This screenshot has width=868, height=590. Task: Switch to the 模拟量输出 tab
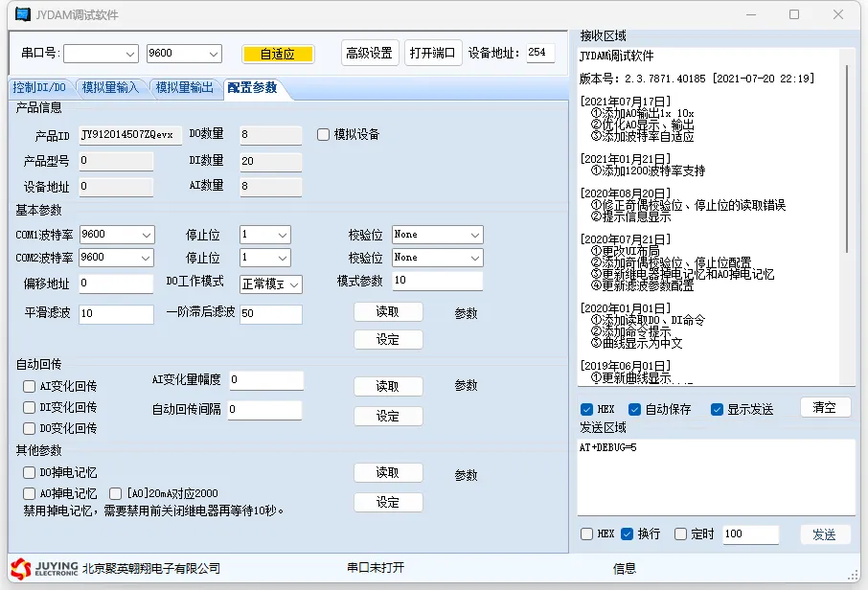click(184, 87)
